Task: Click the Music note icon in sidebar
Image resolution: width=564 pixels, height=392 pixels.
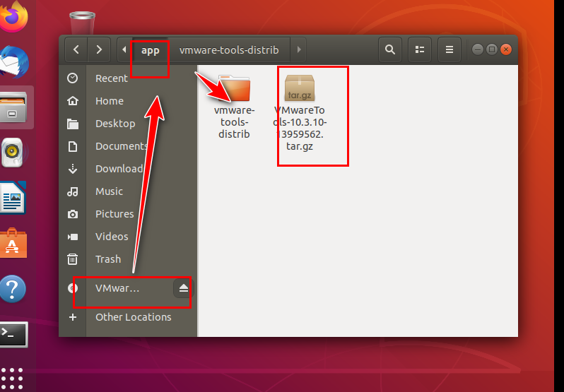Action: click(73, 191)
